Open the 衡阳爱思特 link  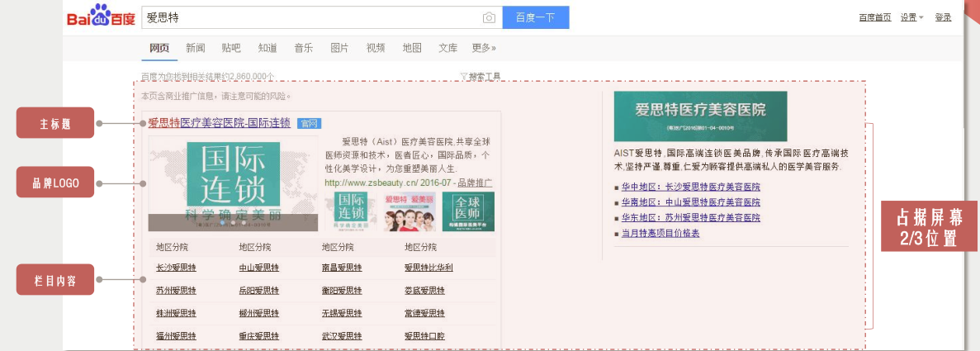coord(342,291)
